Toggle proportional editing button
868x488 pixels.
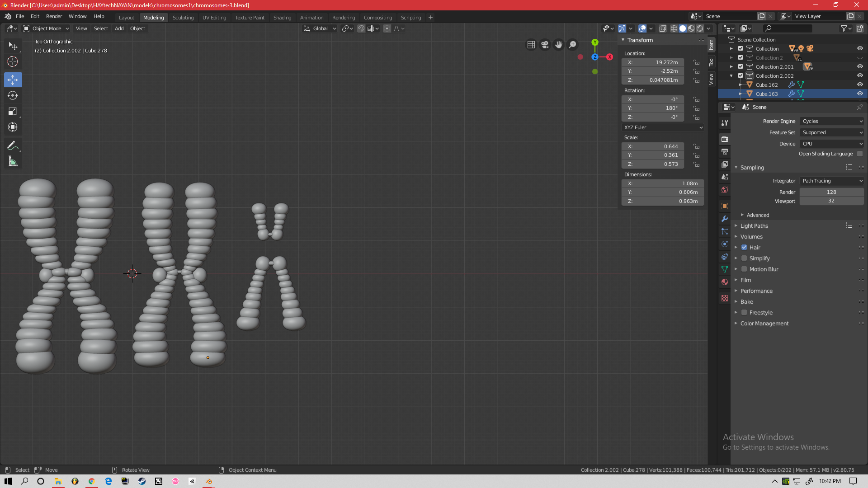[x=387, y=28]
